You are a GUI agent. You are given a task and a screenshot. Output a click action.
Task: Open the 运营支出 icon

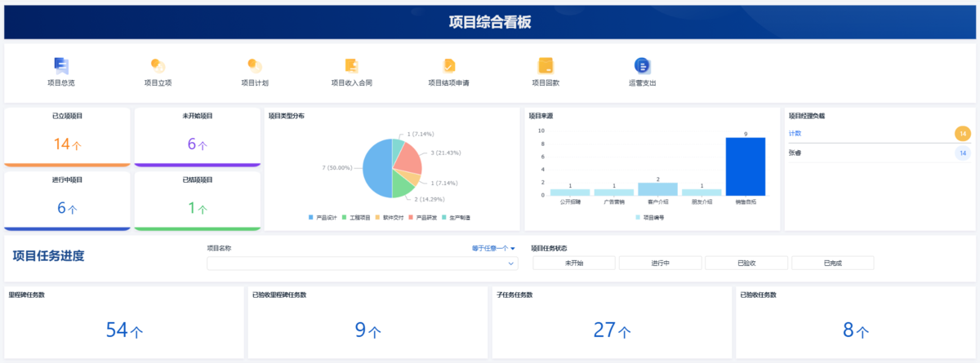click(x=642, y=65)
